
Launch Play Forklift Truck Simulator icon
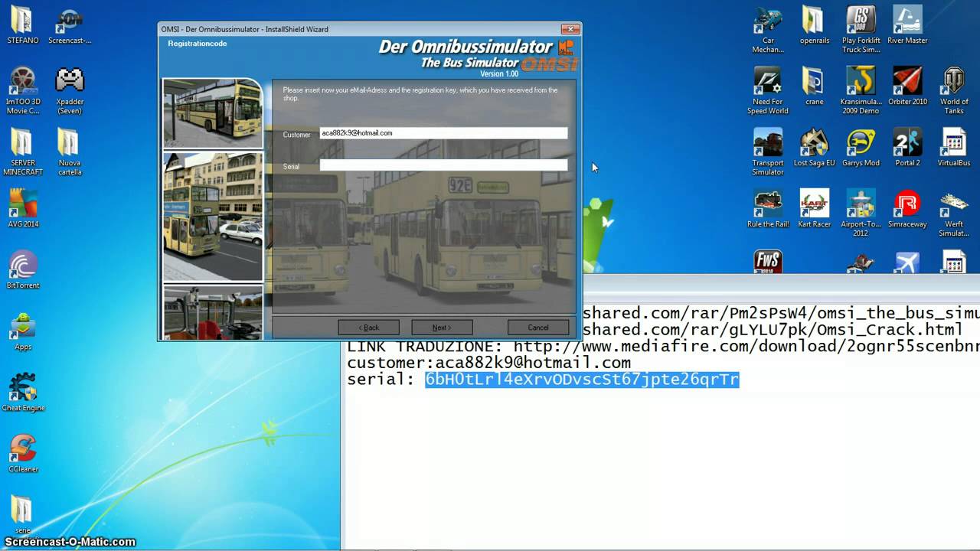coord(861,30)
